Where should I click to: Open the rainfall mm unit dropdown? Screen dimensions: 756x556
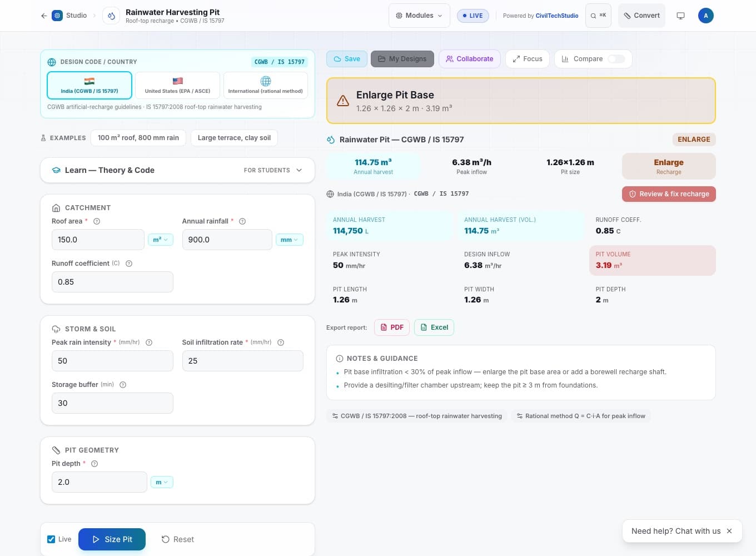point(289,240)
